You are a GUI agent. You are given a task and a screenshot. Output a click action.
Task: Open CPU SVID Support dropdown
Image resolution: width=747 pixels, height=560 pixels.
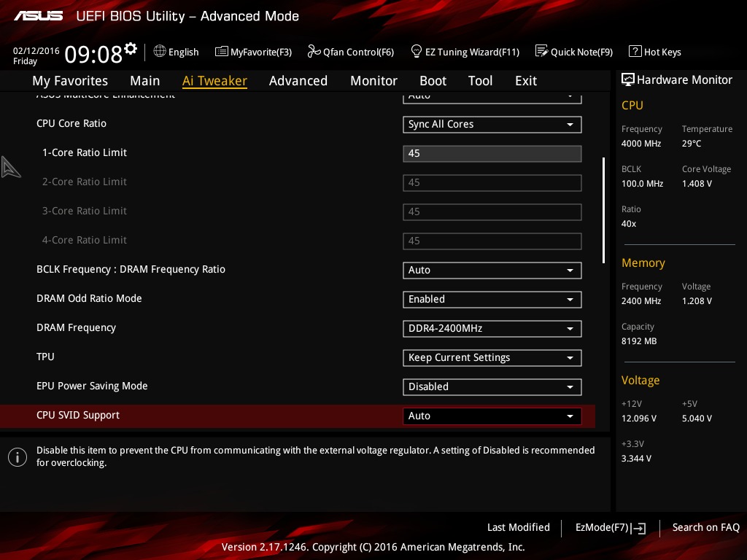492,416
